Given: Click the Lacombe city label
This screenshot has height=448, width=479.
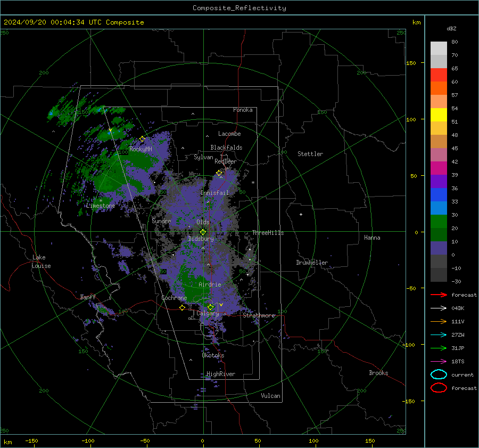Looking at the screenshot, I should pyautogui.click(x=229, y=134).
